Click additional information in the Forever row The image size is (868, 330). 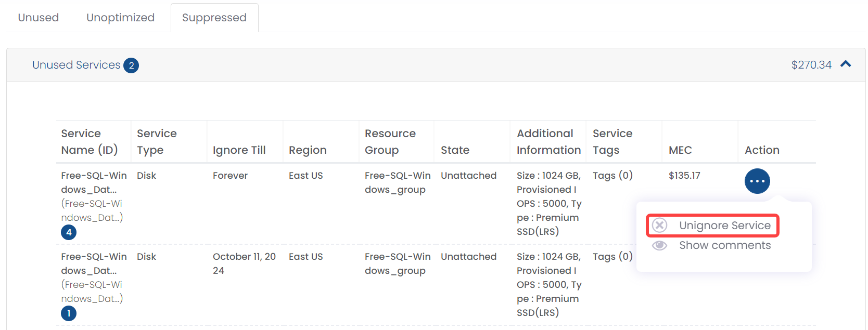[549, 203]
